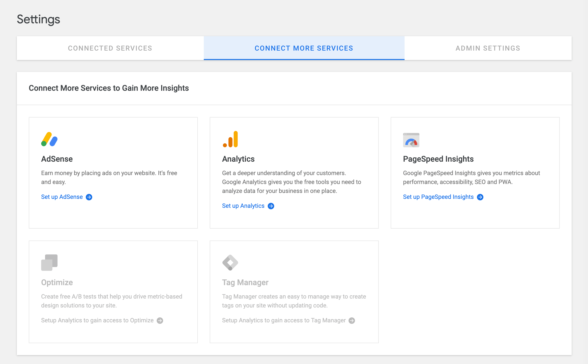
Task: Click arrow icon after Set up PageSpeed Insights
Action: (x=480, y=197)
